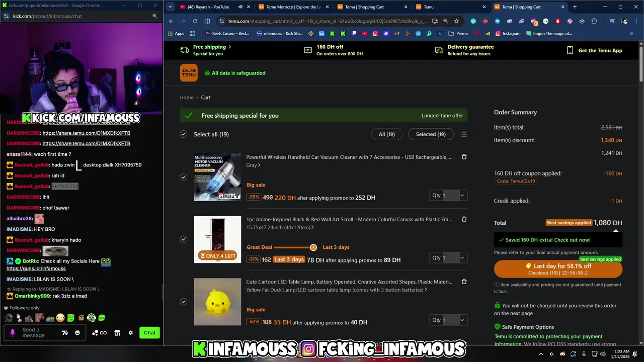Zoom icon in the Temu address bar
This screenshot has width=644, height=362.
point(445,21)
